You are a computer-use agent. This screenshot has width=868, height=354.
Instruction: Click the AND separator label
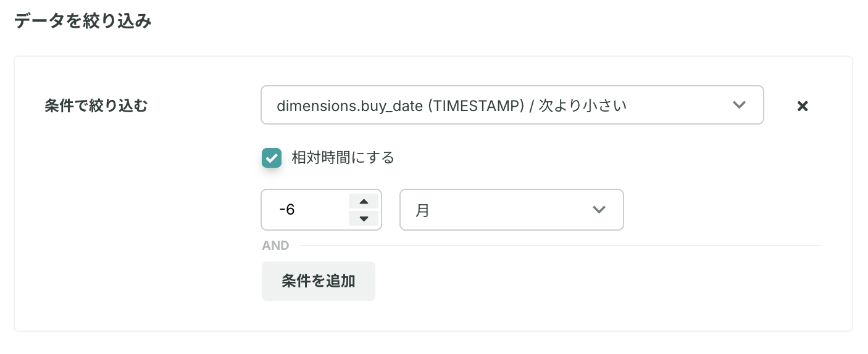click(275, 245)
